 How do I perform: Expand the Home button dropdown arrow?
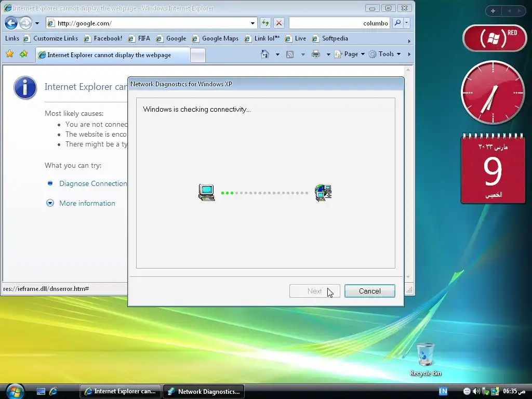coord(277,54)
